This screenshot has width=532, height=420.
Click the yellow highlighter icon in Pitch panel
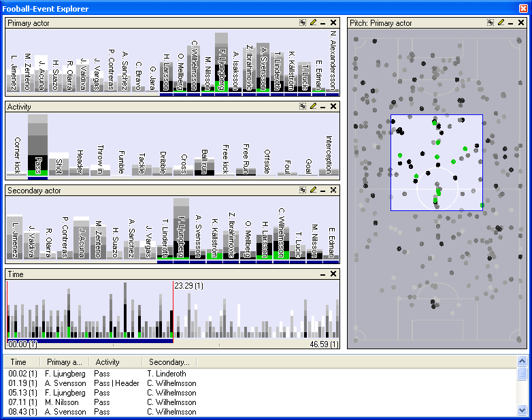(501, 22)
